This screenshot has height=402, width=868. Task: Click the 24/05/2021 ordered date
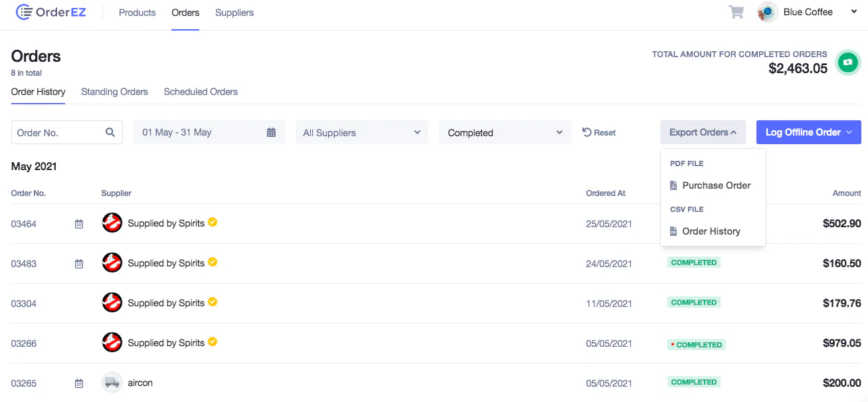[609, 264]
